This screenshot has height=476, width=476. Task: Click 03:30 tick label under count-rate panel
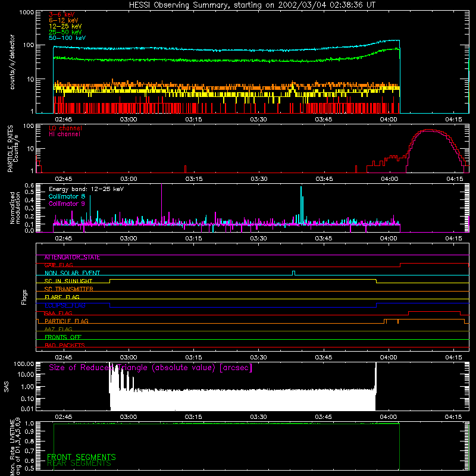(259, 120)
